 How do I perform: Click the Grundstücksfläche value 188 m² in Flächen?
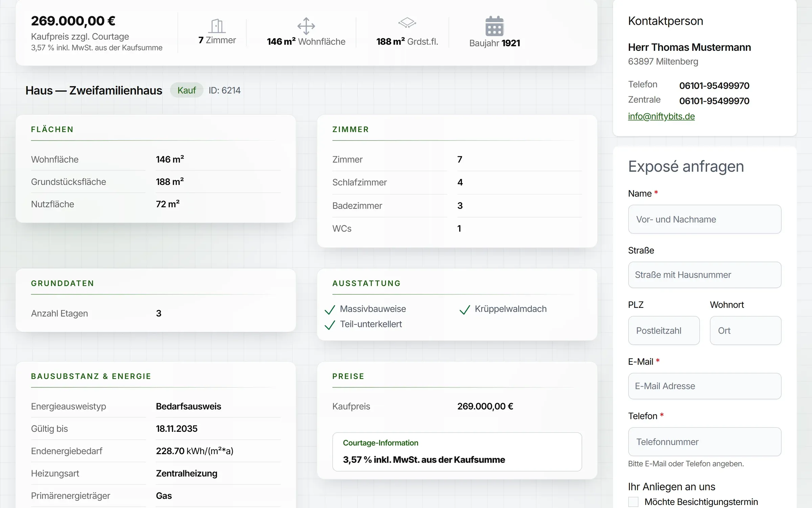point(170,182)
